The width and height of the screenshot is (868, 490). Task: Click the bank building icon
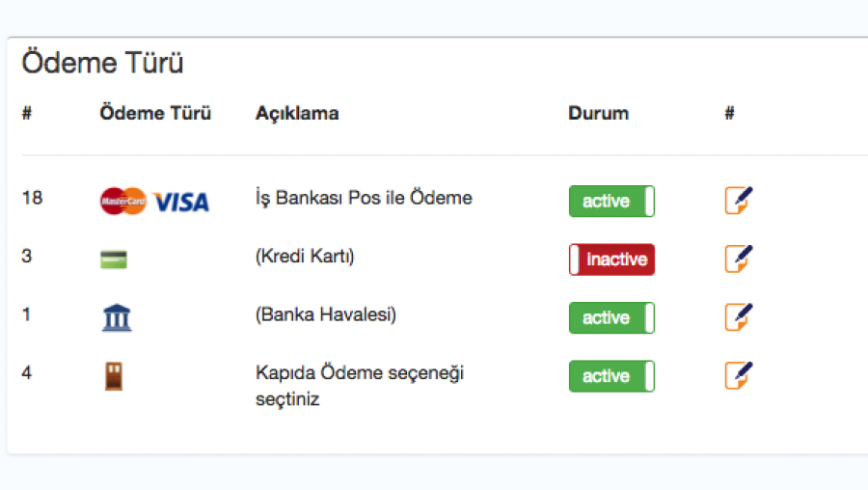pyautogui.click(x=117, y=317)
